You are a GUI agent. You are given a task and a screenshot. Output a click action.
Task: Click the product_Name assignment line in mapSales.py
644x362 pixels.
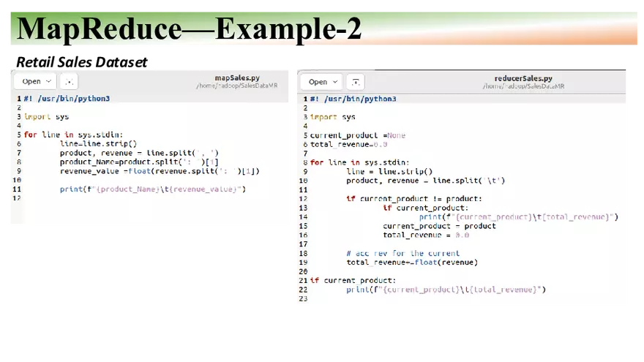coord(139,162)
